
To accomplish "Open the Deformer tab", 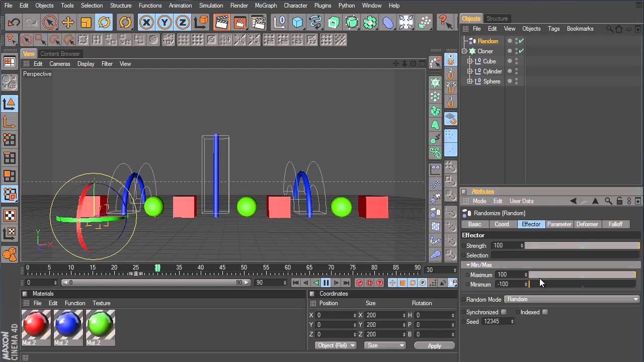I will click(x=587, y=224).
